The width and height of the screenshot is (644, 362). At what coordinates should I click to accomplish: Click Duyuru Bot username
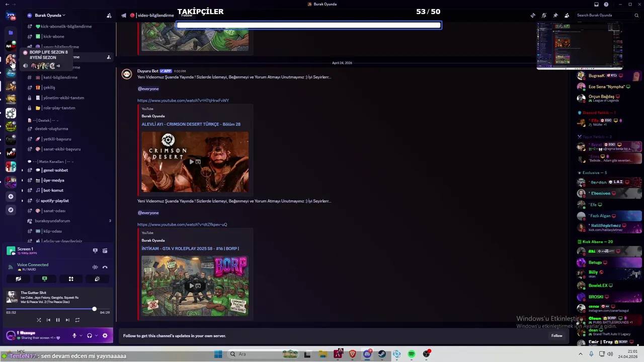148,71
